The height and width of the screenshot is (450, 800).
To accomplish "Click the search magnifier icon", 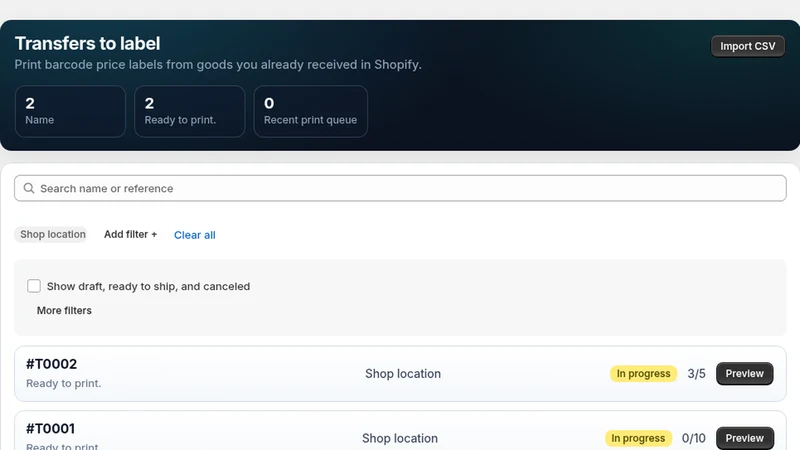I will point(29,188).
